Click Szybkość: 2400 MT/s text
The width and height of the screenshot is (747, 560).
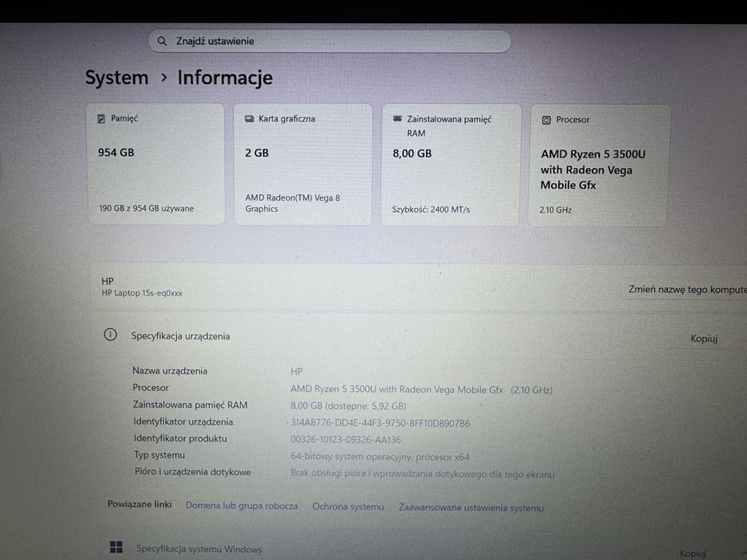431,210
